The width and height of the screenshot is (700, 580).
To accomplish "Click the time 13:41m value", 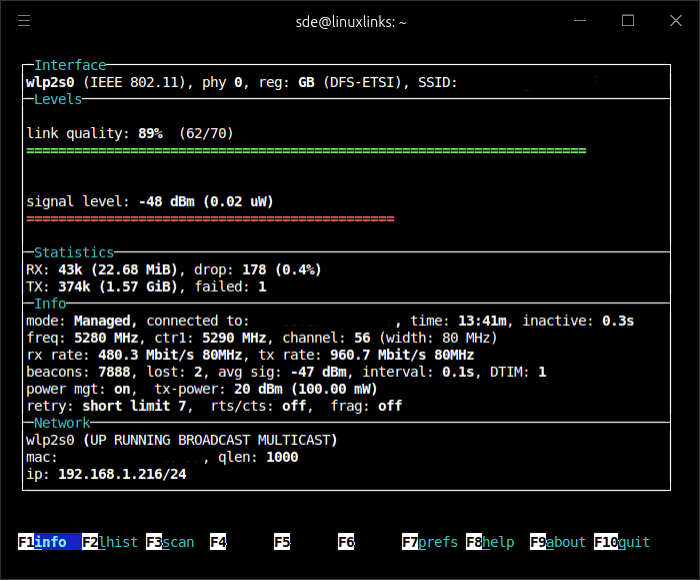I will tap(482, 321).
